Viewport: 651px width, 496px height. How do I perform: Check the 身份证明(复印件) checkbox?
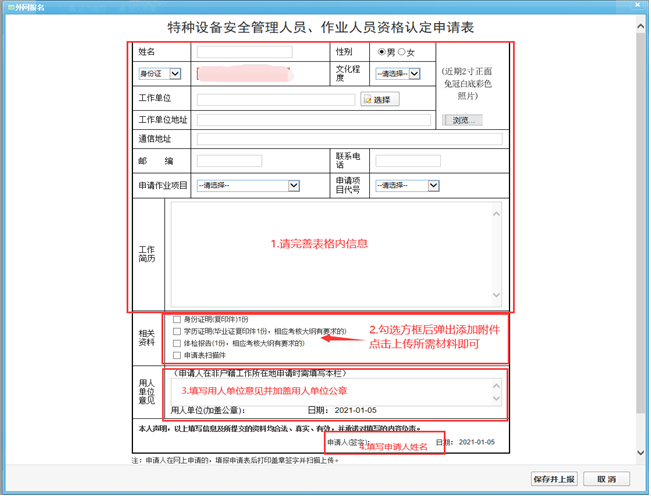(177, 319)
